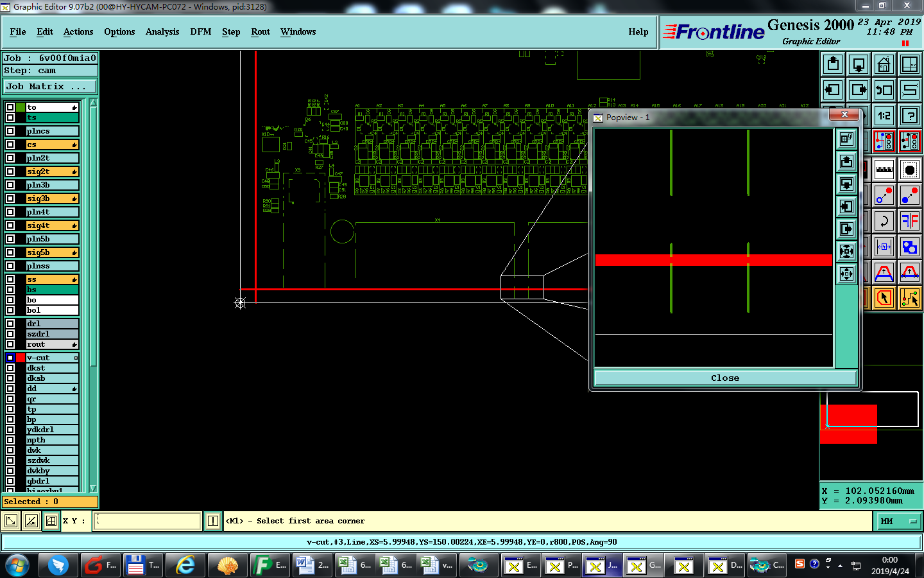Viewport: 924px width, 578px height.
Task: Click the Job Matrix ... button
Action: point(50,86)
